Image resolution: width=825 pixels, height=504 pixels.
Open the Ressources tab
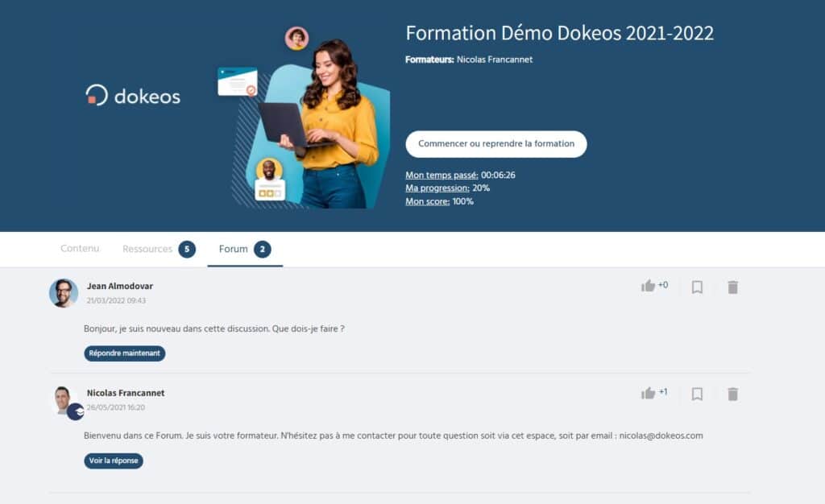pos(147,249)
